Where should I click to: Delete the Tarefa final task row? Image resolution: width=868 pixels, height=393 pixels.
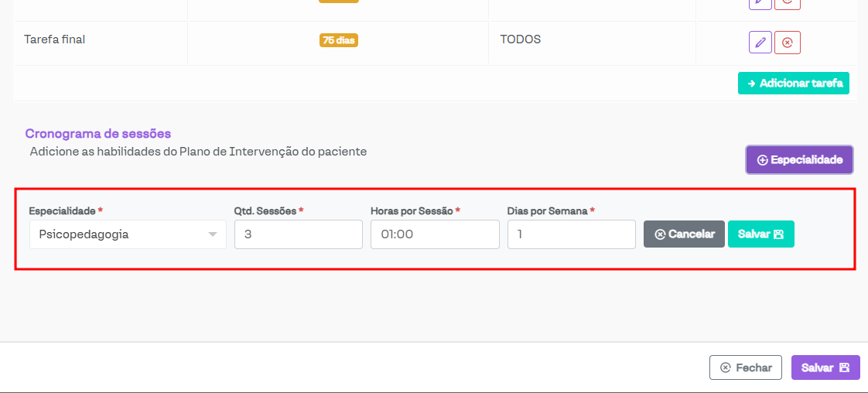[x=788, y=43]
